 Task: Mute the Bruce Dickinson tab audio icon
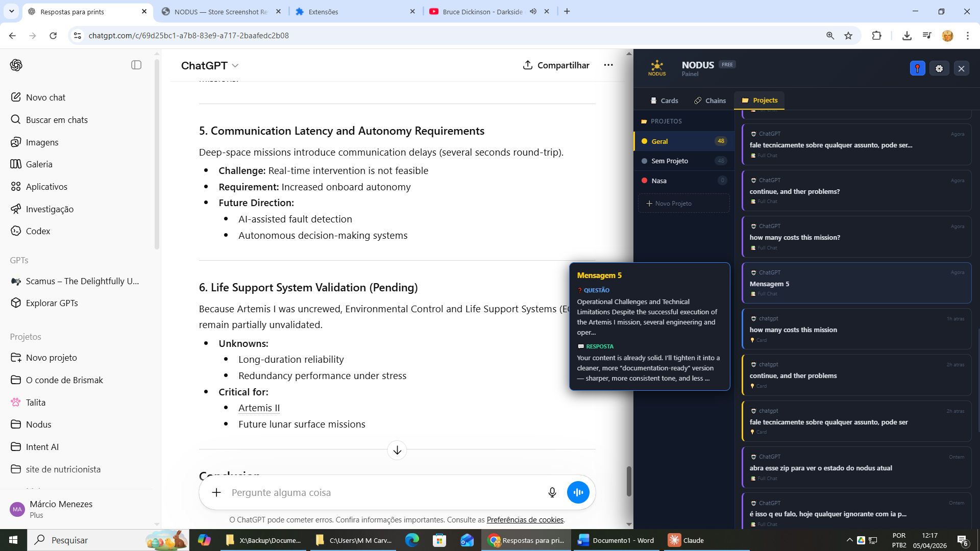point(533,11)
